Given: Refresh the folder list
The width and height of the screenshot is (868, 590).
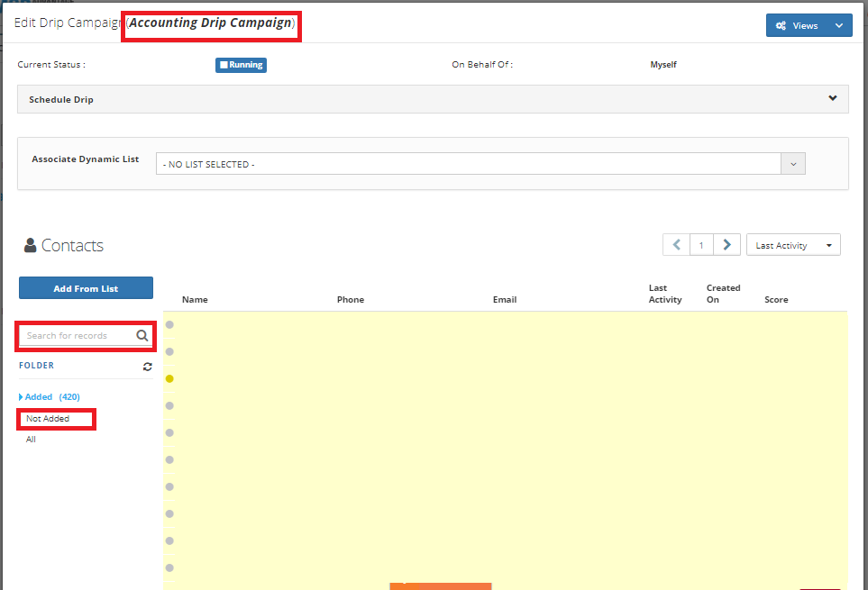Looking at the screenshot, I should click(147, 367).
